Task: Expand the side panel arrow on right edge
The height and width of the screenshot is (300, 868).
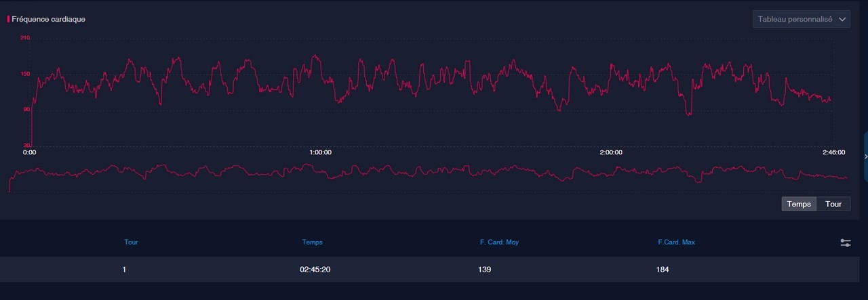Action: pos(865,156)
